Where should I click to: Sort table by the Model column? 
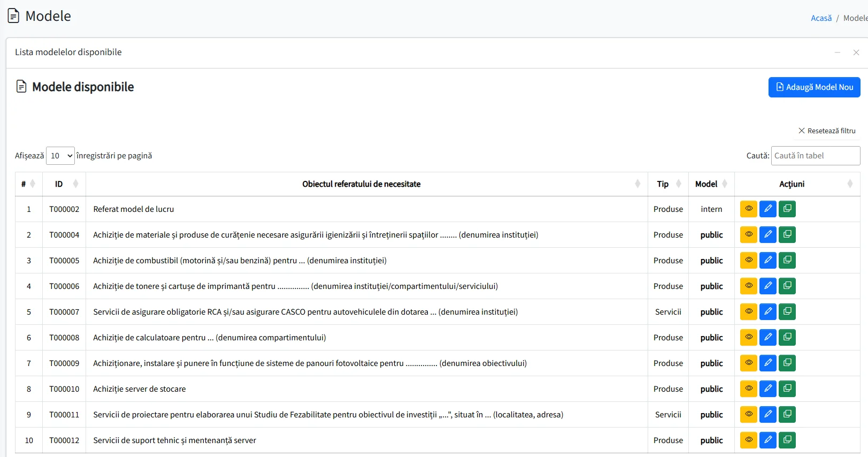tap(711, 184)
